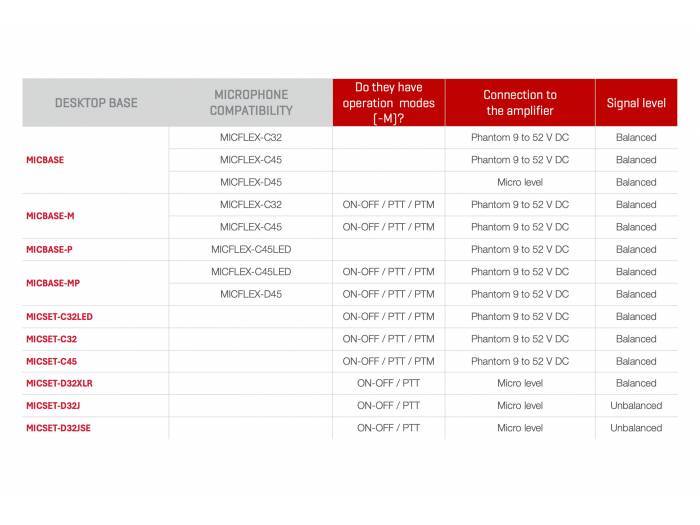
Task: Click Balanced in MICBASE-P row
Action: (x=636, y=250)
